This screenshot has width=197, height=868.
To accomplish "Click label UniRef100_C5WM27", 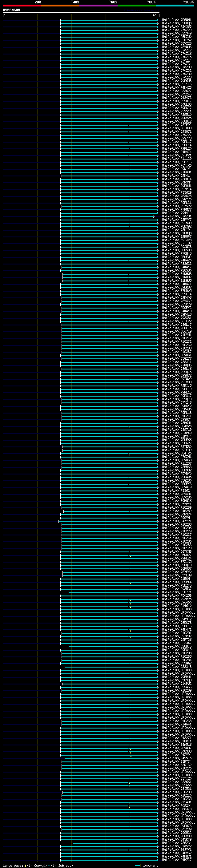I will pyautogui.click(x=177, y=555).
